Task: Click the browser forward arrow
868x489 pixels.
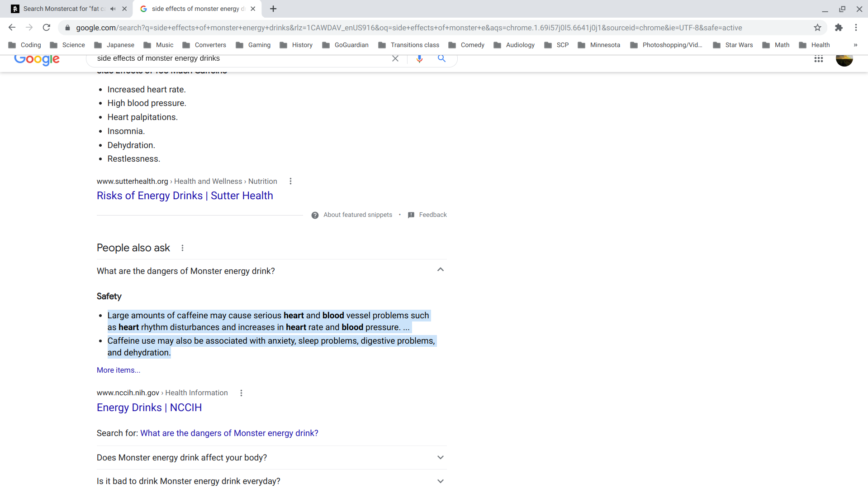Action: pos(29,28)
